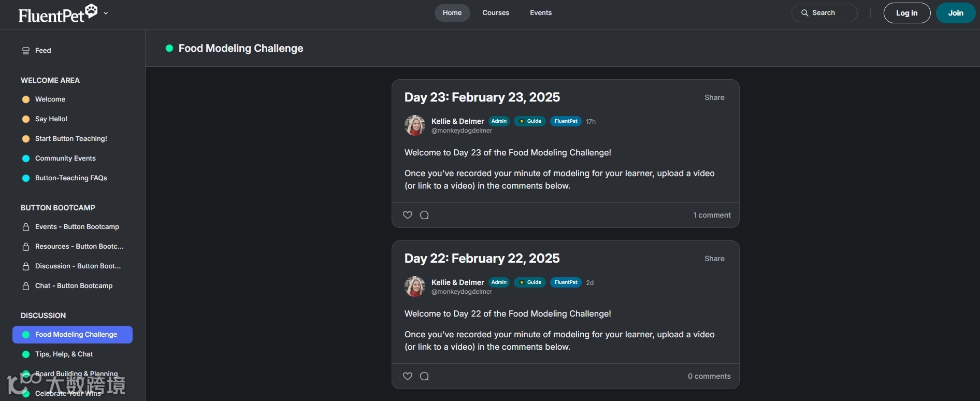Open Kellie & Delmer avatar on Day 22 post
The image size is (980, 401).
415,287
